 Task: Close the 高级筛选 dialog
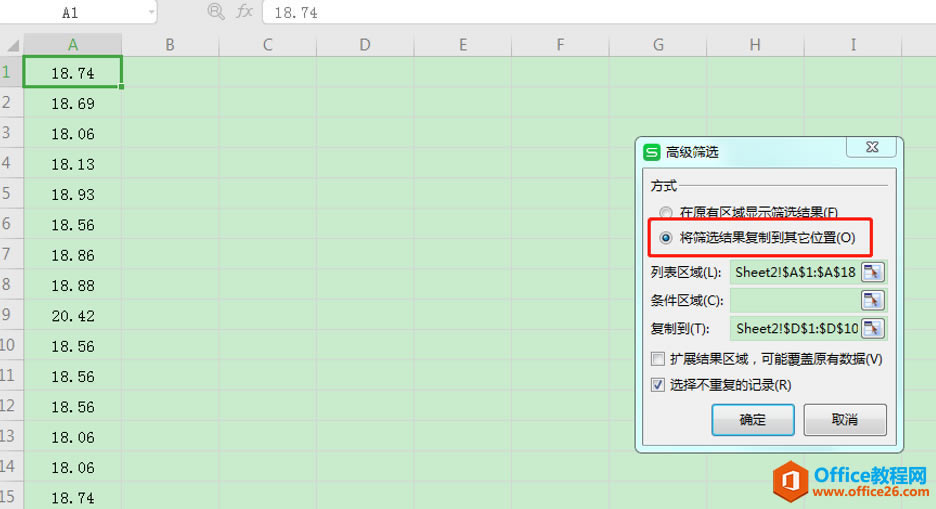click(872, 147)
